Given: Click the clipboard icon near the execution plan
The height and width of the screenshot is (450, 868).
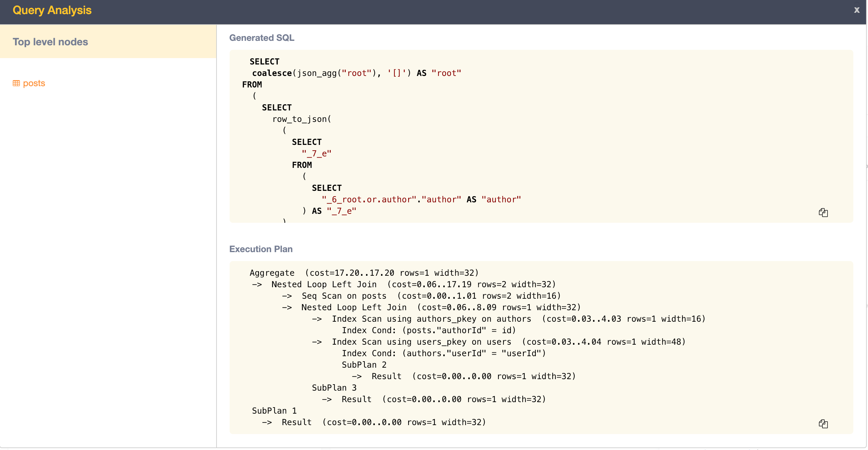Looking at the screenshot, I should (x=823, y=424).
